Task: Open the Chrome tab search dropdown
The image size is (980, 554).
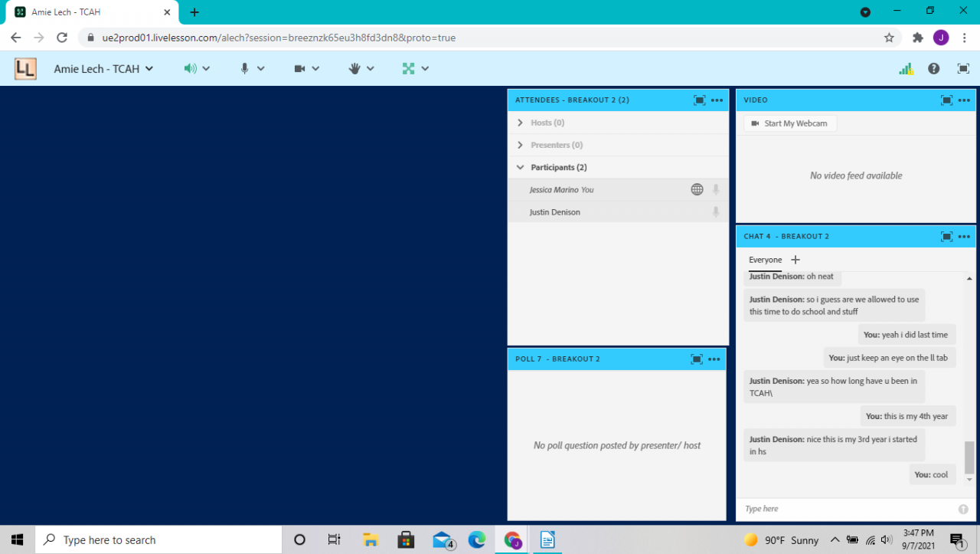Action: coord(865,12)
